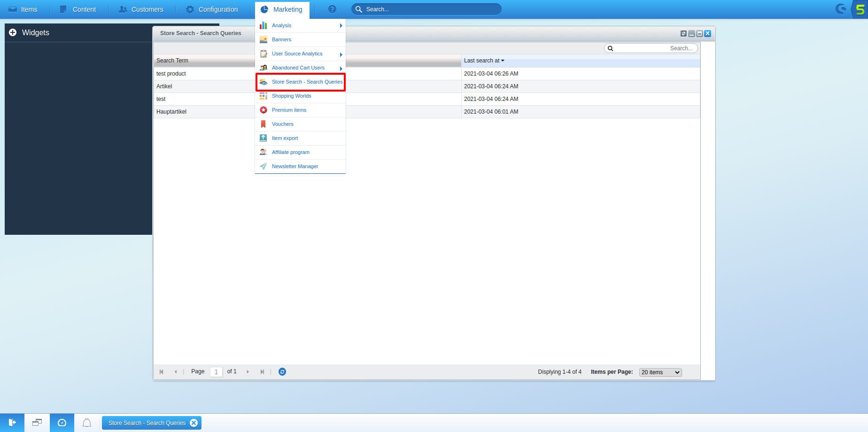Open the Customers menu
Screen dimensions: 868x432
pyautogui.click(x=141, y=9)
